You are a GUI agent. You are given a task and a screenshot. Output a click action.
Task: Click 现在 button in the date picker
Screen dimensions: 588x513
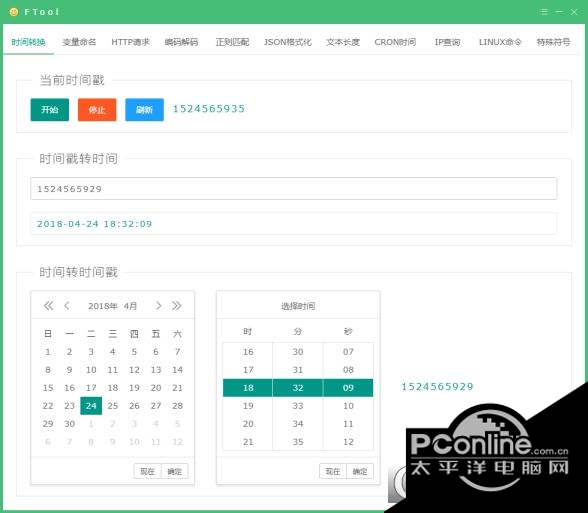(147, 471)
